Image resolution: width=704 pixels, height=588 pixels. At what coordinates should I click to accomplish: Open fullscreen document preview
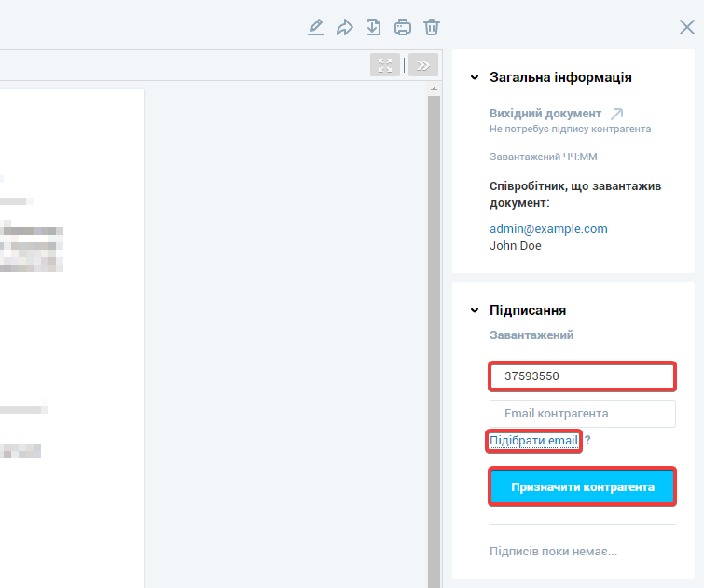(385, 64)
